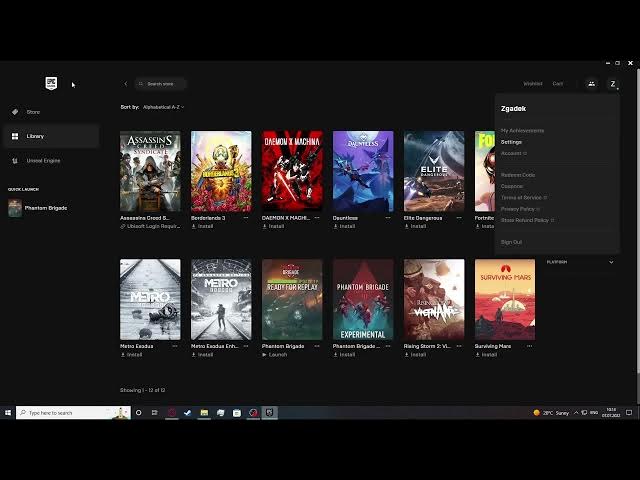Install Dauntless

(344, 226)
